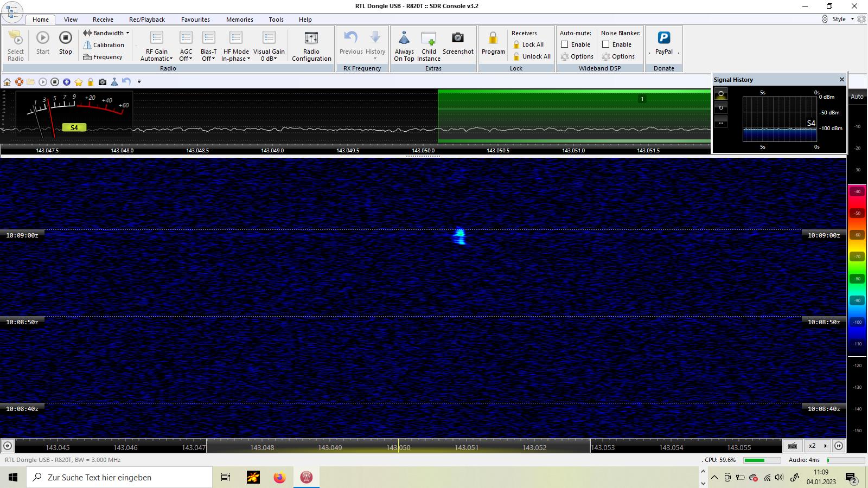
Task: Switch to the Home ribbon tab
Action: tap(41, 20)
